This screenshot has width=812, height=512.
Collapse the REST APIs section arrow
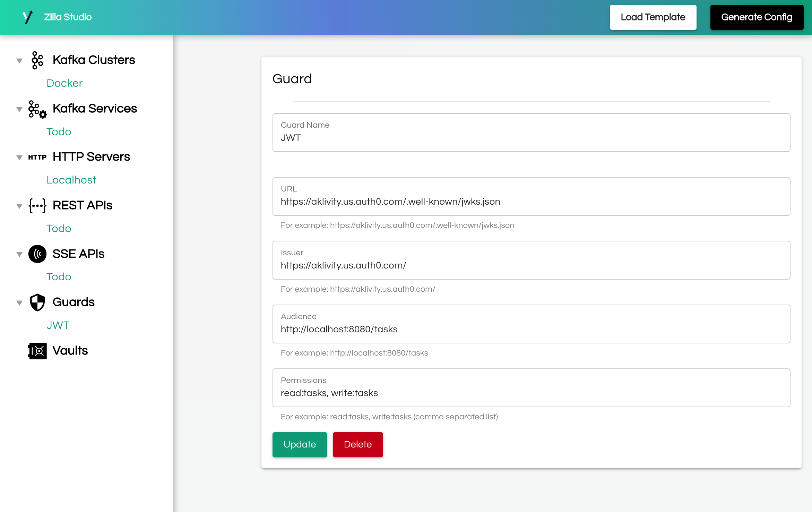[x=19, y=206]
